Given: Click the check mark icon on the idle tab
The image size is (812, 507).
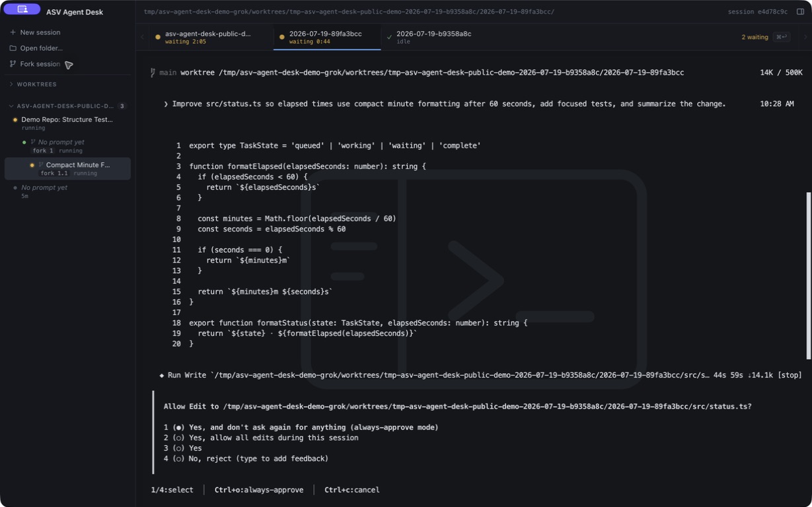Looking at the screenshot, I should (x=389, y=37).
